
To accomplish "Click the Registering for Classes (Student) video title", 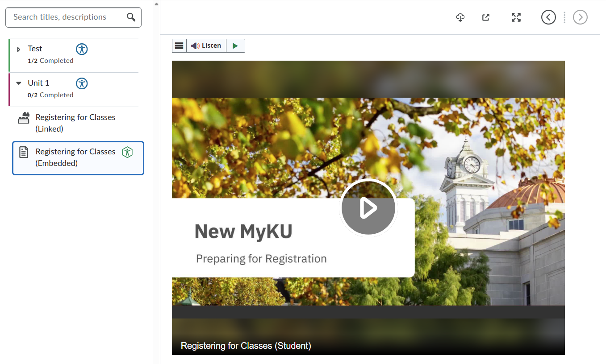I will point(246,346).
